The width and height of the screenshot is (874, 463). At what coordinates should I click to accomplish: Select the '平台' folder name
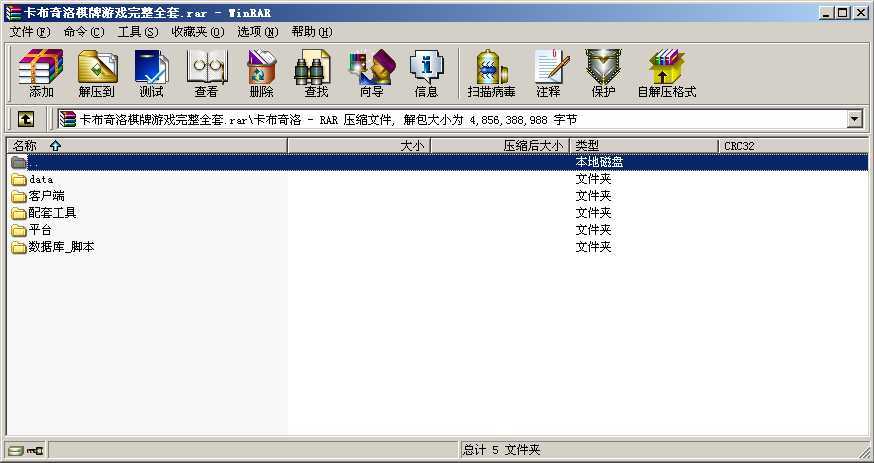tap(40, 230)
